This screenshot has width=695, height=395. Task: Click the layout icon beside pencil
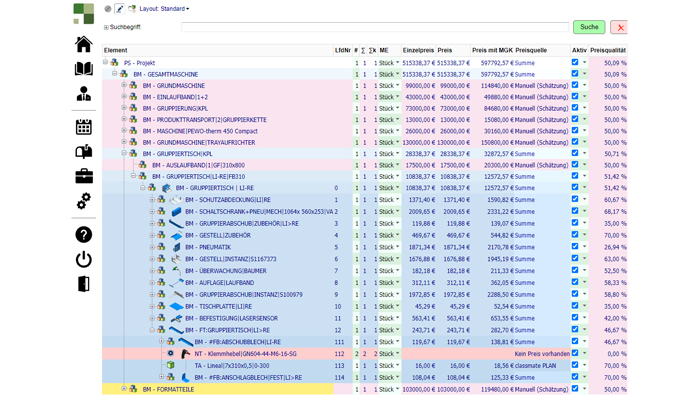coord(132,8)
